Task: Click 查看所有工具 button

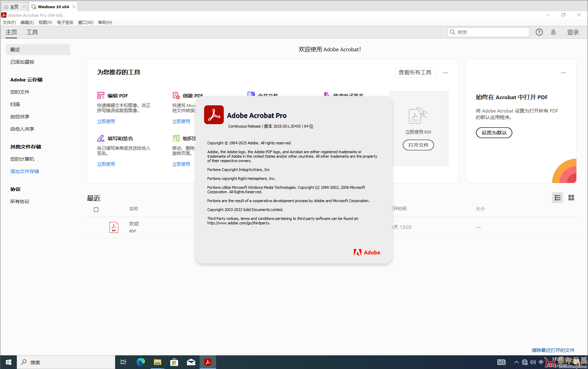Action: (x=415, y=73)
